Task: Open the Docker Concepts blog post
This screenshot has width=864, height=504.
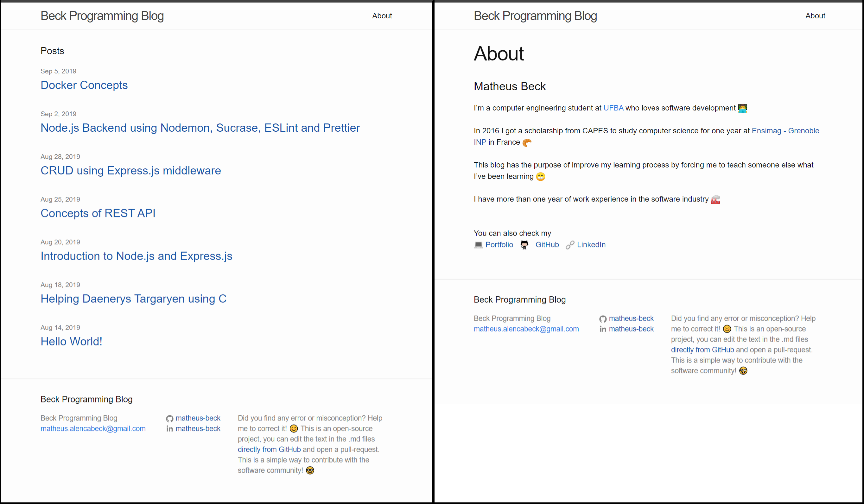Action: [x=84, y=85]
